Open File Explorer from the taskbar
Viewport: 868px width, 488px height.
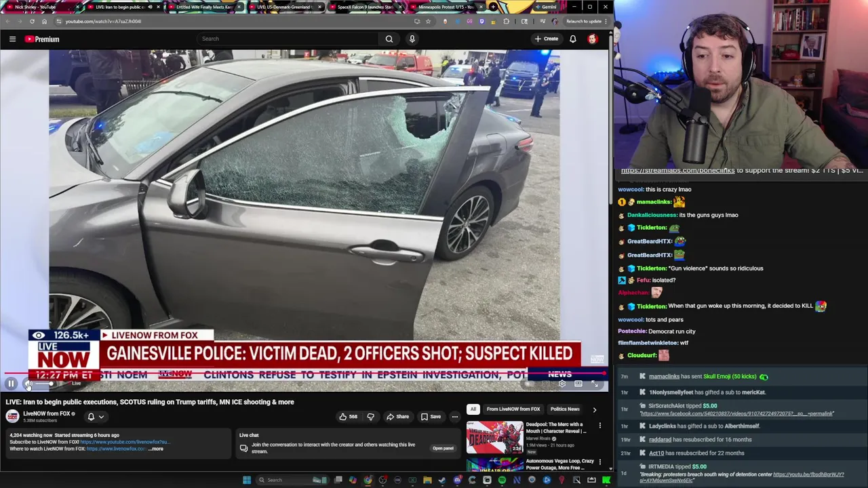pyautogui.click(x=427, y=480)
